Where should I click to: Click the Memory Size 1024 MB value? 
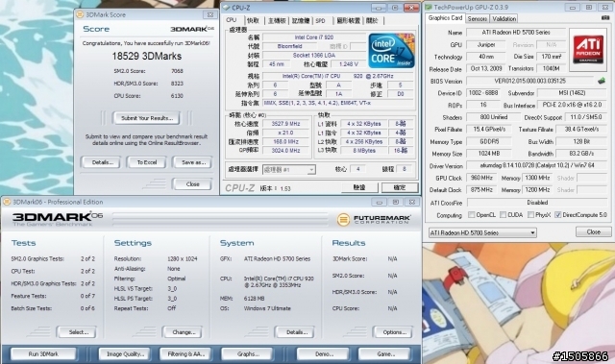(489, 154)
